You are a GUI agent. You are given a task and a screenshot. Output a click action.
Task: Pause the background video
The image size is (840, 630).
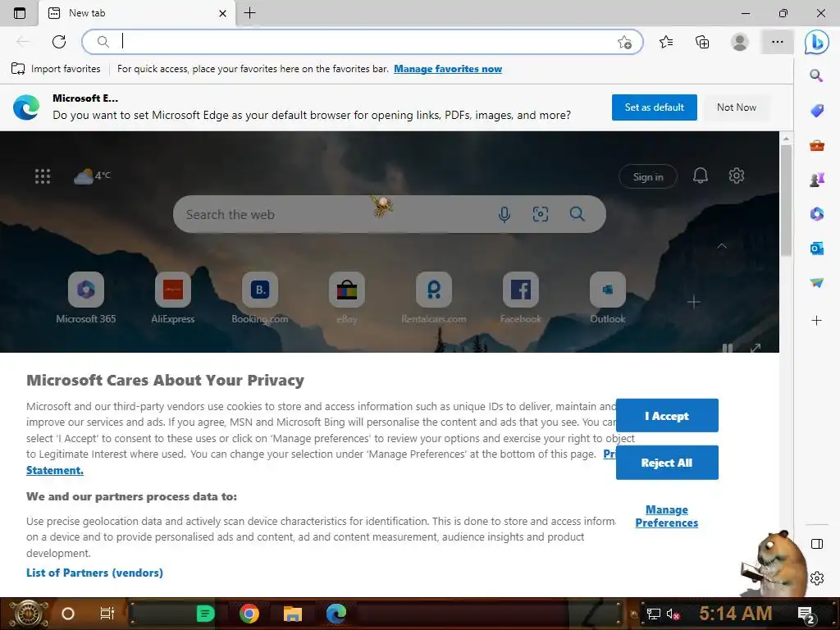click(x=727, y=348)
